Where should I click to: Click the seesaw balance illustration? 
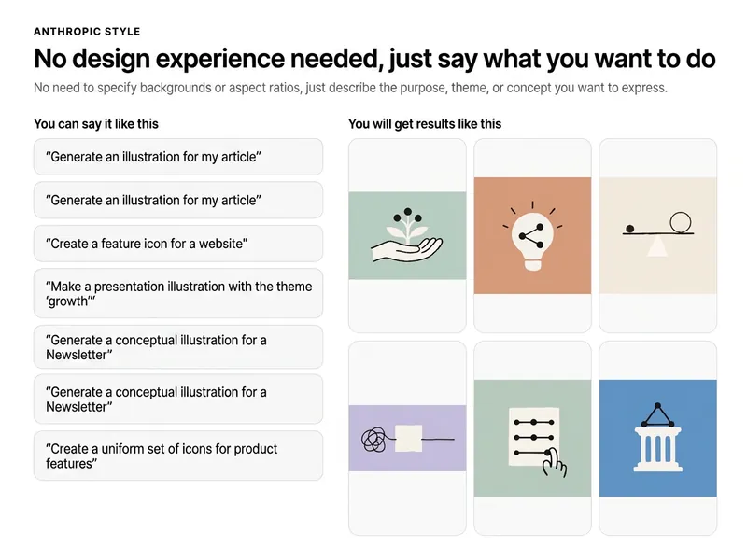click(658, 235)
